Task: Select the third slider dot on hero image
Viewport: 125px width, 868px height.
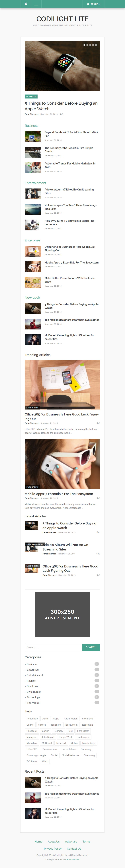Action: click(x=90, y=45)
